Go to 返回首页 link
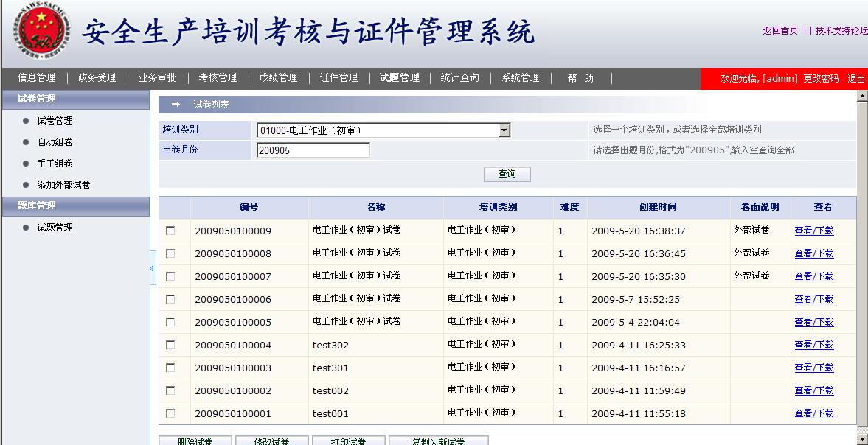 tap(780, 31)
